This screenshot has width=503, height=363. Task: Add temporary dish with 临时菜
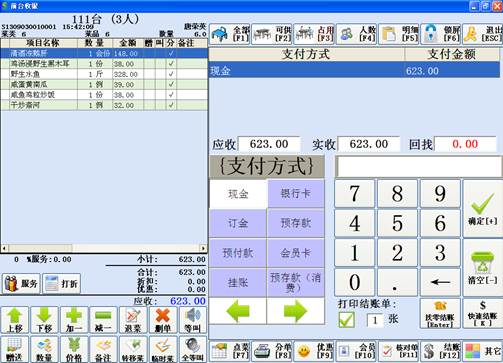click(x=163, y=349)
